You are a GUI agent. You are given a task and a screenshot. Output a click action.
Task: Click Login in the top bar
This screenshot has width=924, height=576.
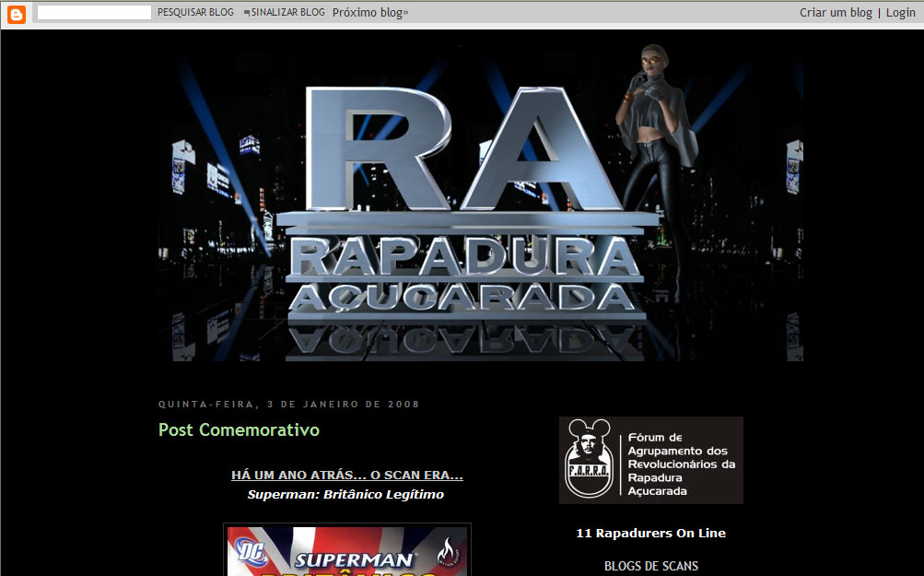(900, 13)
